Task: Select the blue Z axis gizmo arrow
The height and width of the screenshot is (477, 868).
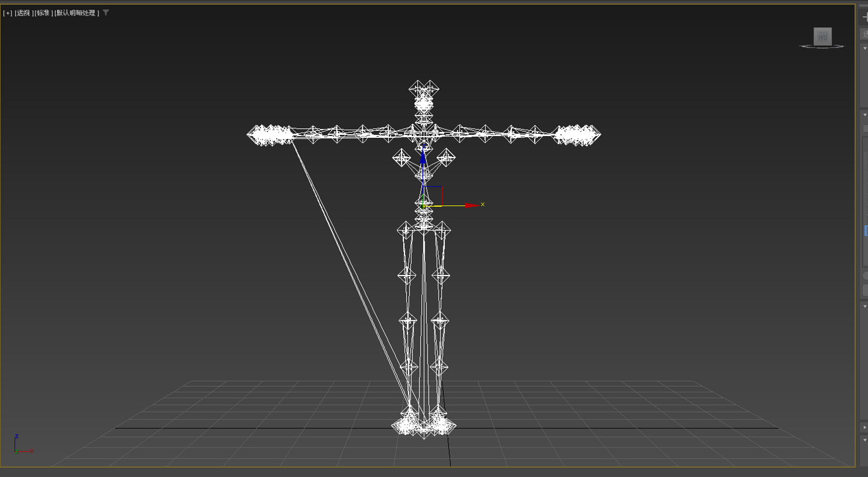Action: coord(423,157)
